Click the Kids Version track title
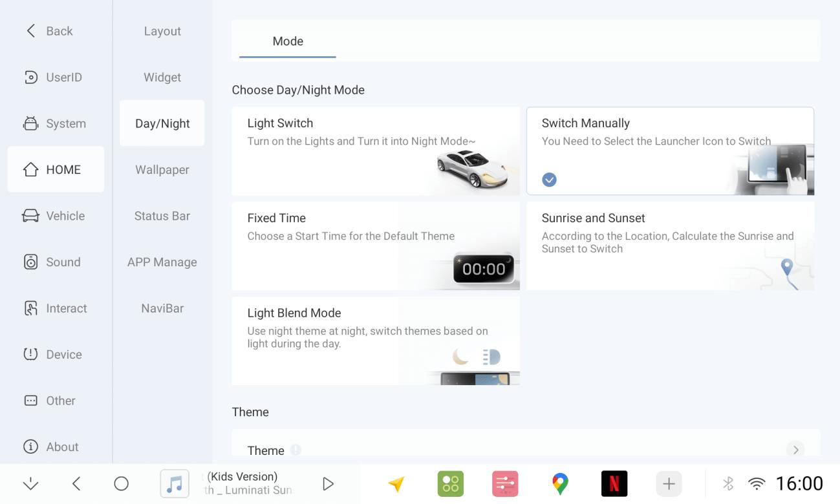Image resolution: width=840 pixels, height=504 pixels. [x=242, y=477]
